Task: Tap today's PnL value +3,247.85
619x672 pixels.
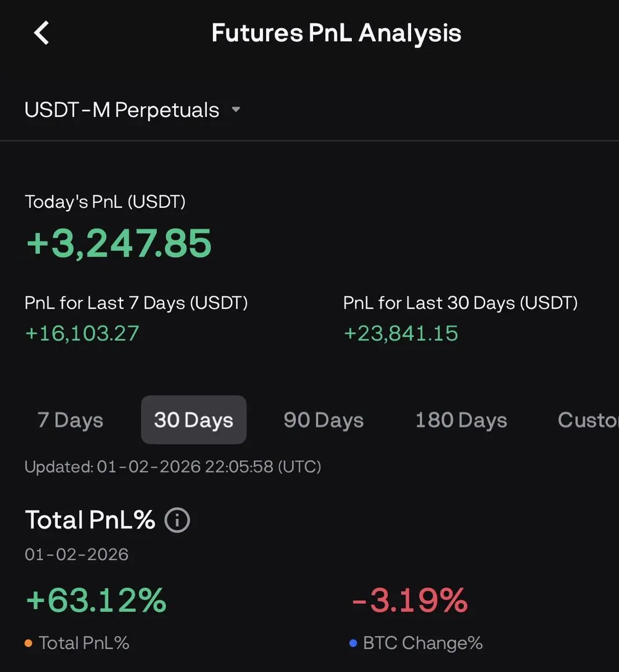Action: coord(119,244)
